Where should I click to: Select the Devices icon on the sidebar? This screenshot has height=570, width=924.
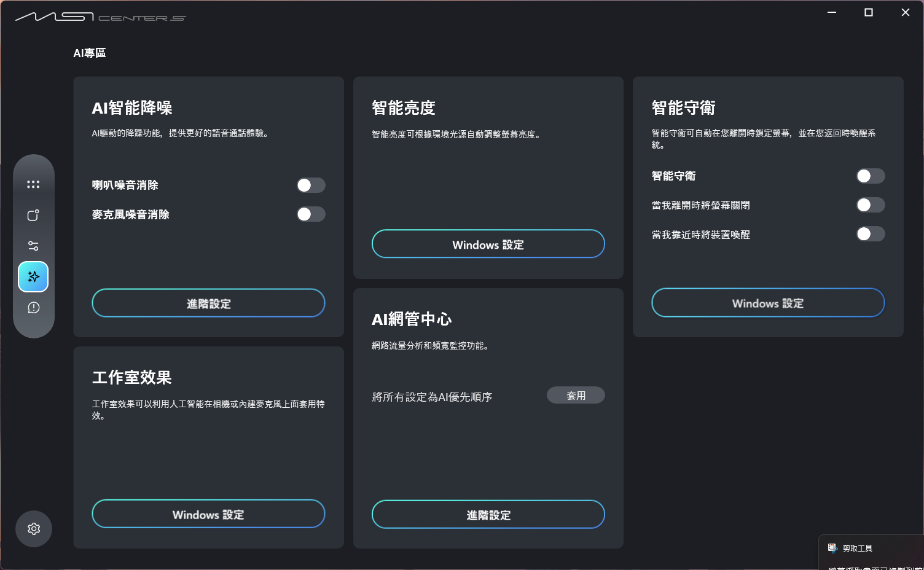pyautogui.click(x=33, y=215)
